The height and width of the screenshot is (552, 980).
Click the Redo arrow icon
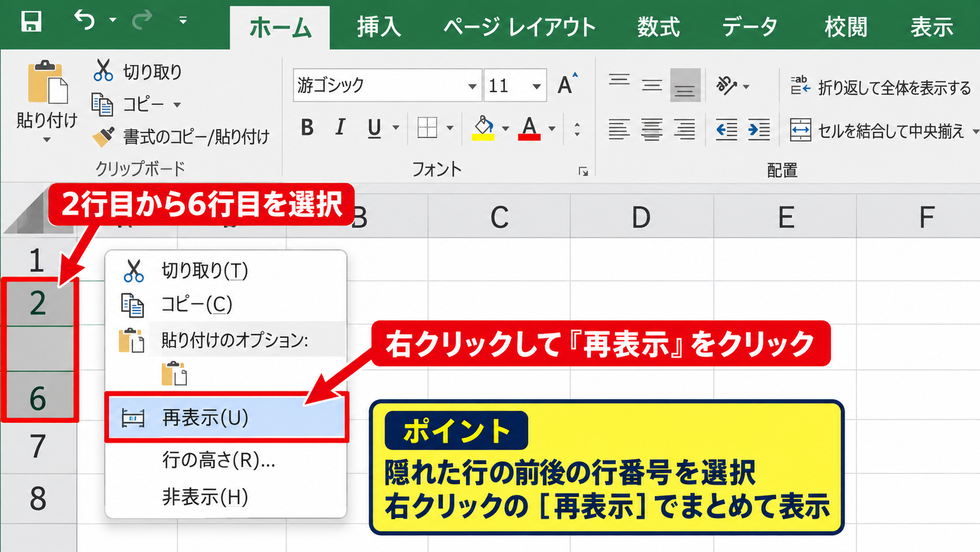pyautogui.click(x=142, y=21)
